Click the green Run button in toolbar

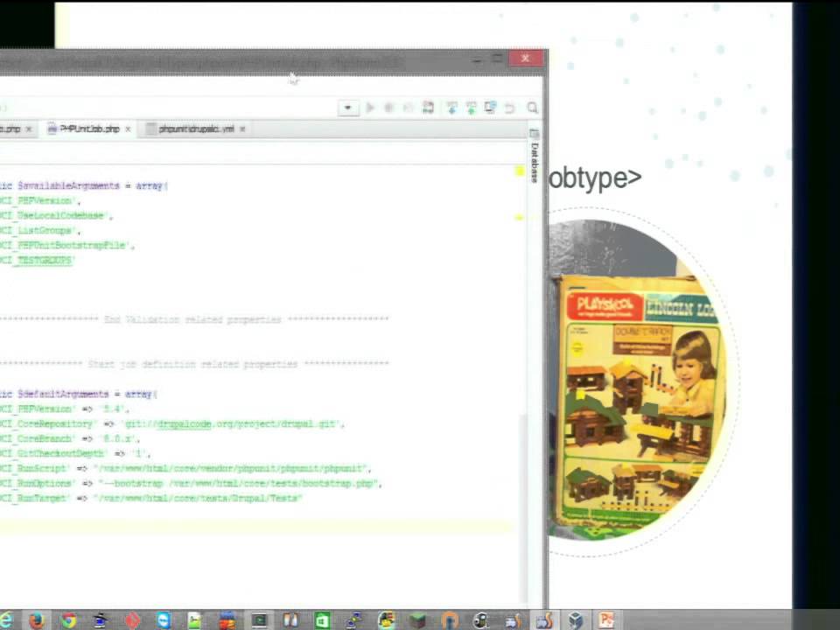(x=370, y=108)
